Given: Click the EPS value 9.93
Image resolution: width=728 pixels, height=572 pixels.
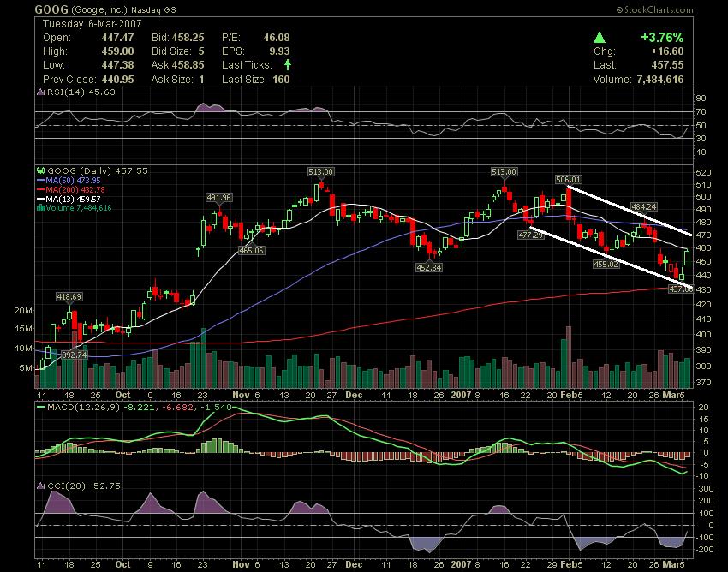Looking at the screenshot, I should 279,51.
